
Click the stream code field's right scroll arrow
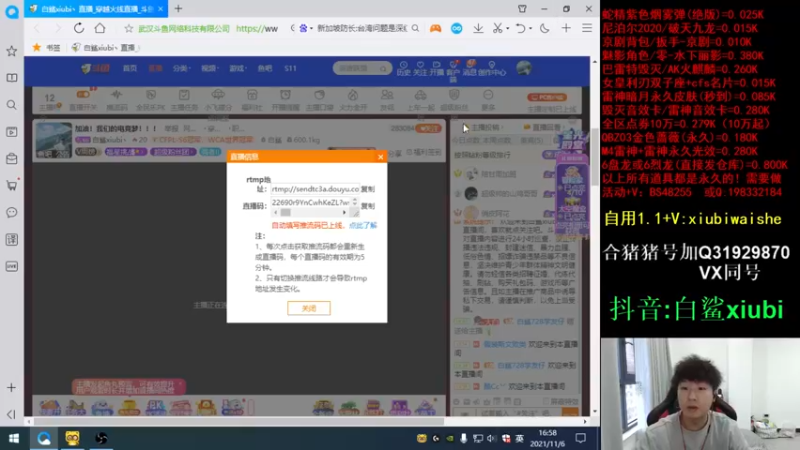(x=344, y=212)
